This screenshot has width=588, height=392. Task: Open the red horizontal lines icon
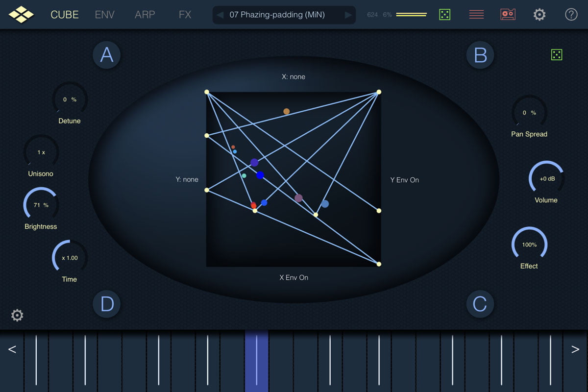[x=476, y=14]
